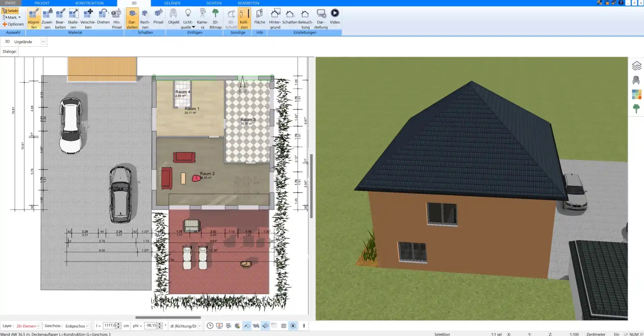The image size is (644, 336).
Task: Open the GELÄNDE tab
Action: 172,3
